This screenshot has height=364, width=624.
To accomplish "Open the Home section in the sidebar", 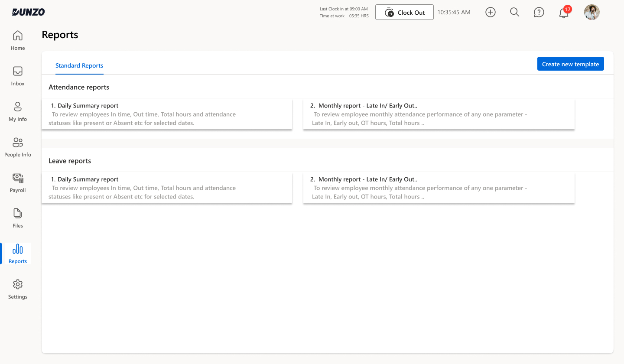I will pos(17,40).
